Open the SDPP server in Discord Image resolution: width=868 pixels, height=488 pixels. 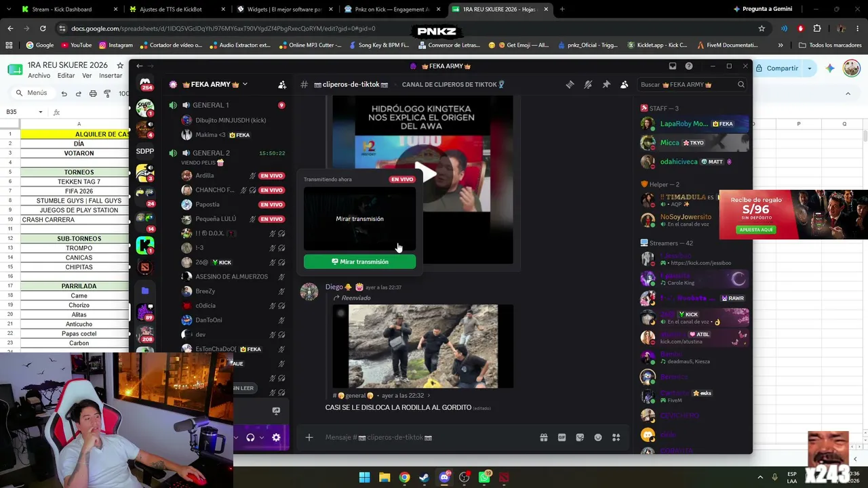click(145, 151)
